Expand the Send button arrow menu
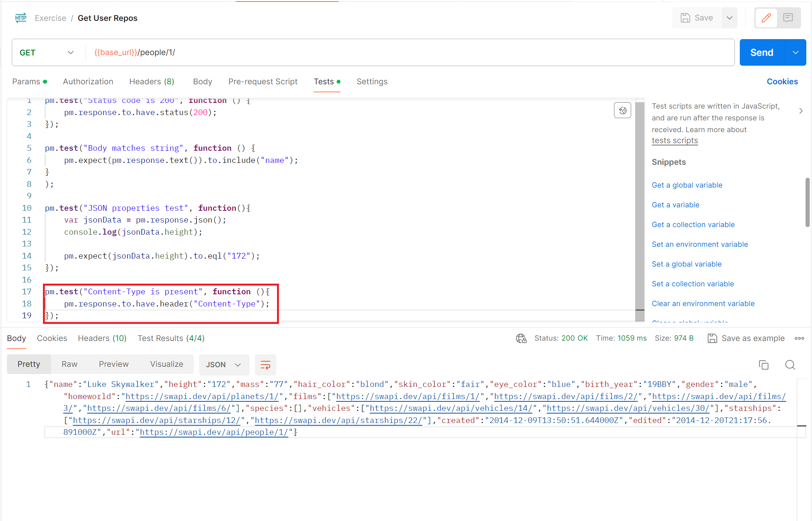The height and width of the screenshot is (521, 812). tap(795, 53)
